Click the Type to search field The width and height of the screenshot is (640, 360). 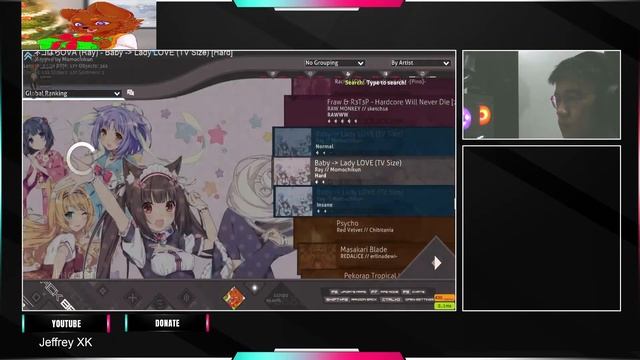376,82
